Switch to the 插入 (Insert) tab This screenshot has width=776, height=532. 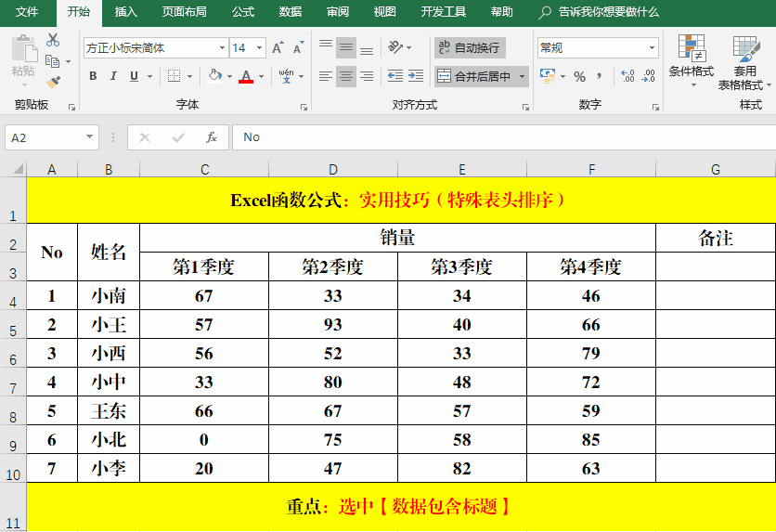(x=126, y=12)
